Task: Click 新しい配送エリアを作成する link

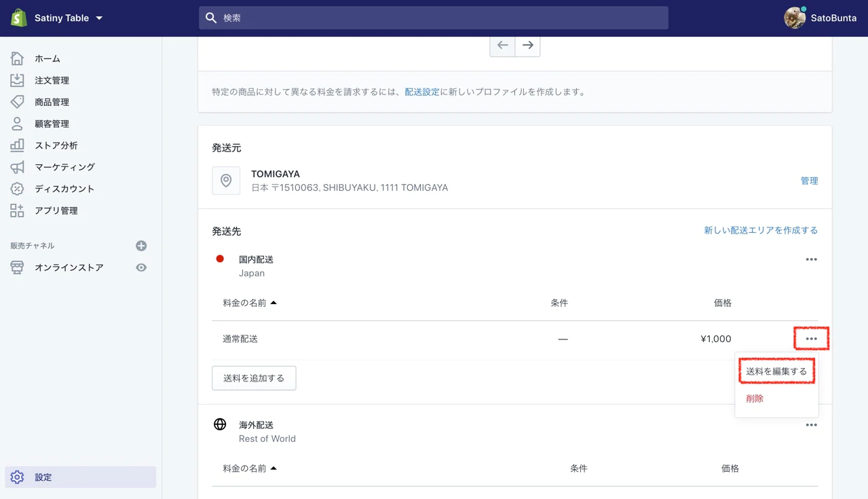Action: pyautogui.click(x=760, y=231)
